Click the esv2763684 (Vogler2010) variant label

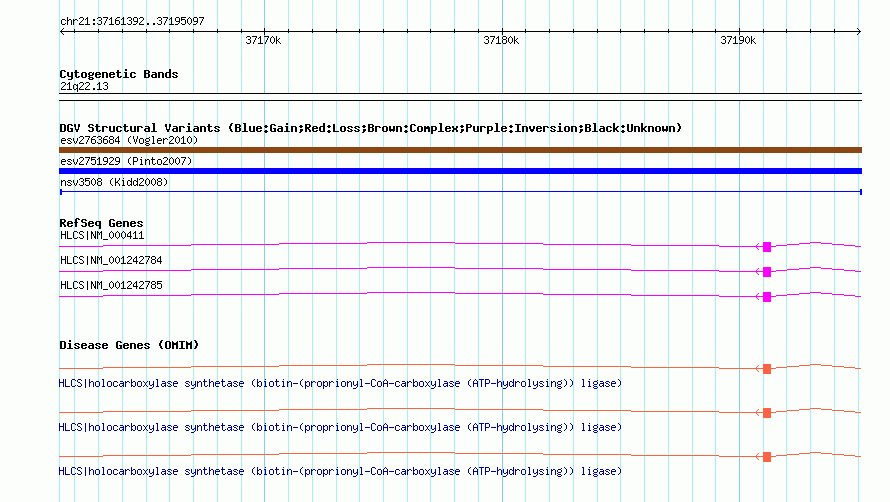129,140
